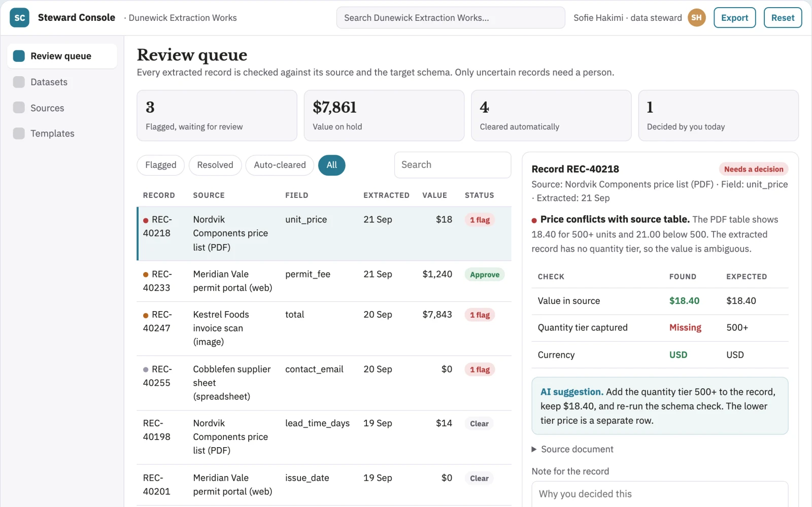
Task: Go to Sources in sidebar
Action: (x=62, y=108)
